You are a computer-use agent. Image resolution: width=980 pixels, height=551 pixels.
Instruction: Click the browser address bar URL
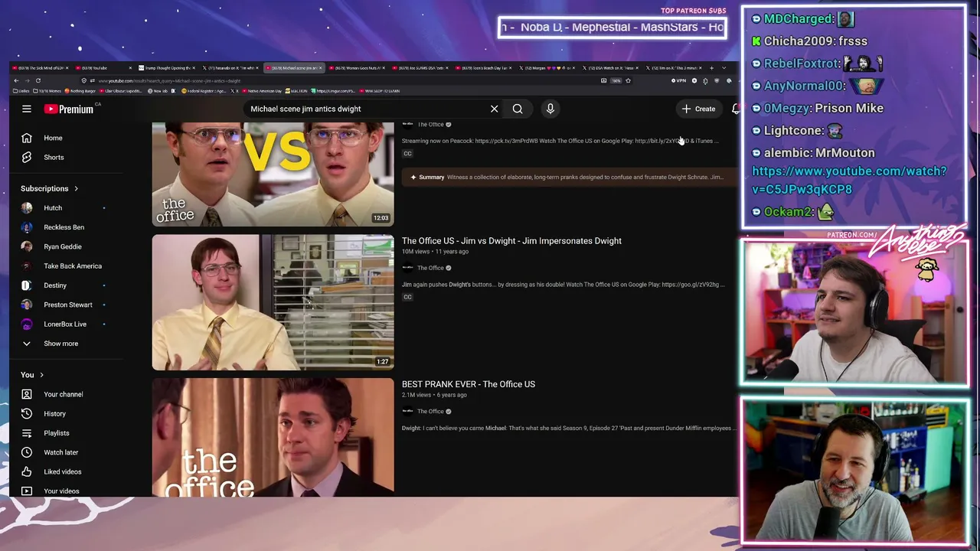click(x=169, y=80)
